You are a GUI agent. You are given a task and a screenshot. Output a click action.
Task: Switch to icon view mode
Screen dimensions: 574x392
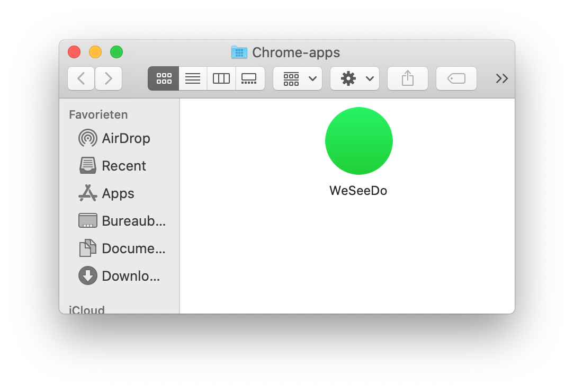tap(164, 78)
